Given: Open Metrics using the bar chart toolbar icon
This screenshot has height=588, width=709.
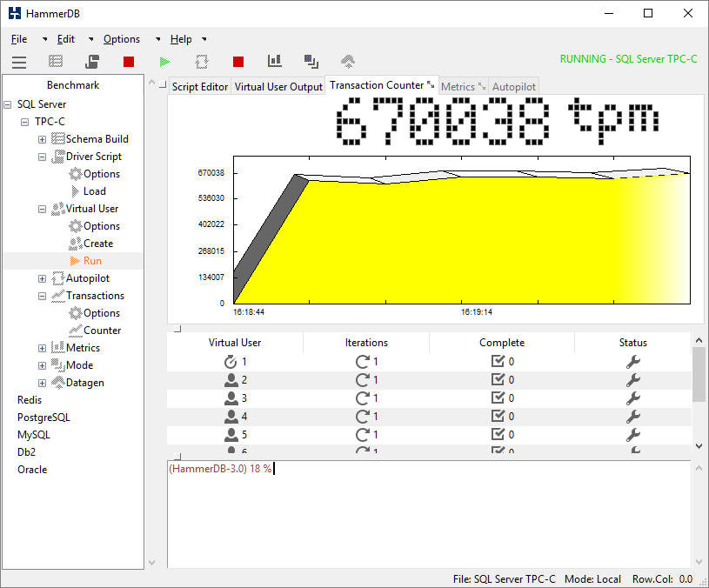Looking at the screenshot, I should pos(275,62).
